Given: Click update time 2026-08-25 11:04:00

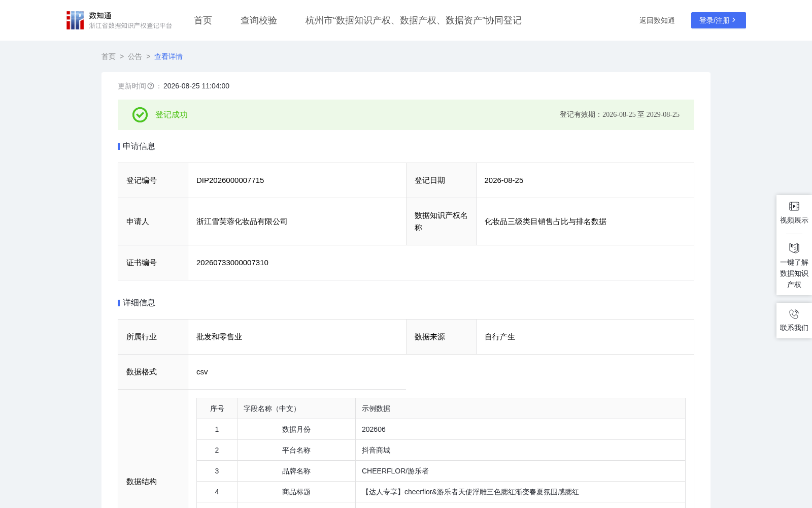Looking at the screenshot, I should click(196, 86).
